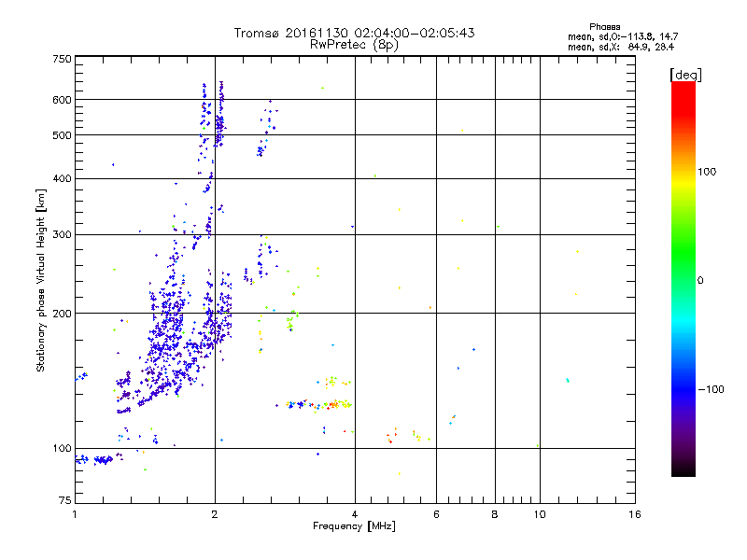Click the plot title 'Tromsø 20161130 02:04:00-02:05:43'
Image resolution: width=747 pixels, height=560 pixels.
pos(354,33)
